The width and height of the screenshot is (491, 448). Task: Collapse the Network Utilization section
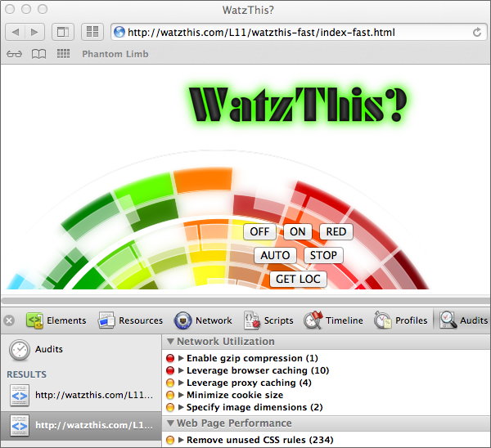click(x=171, y=342)
